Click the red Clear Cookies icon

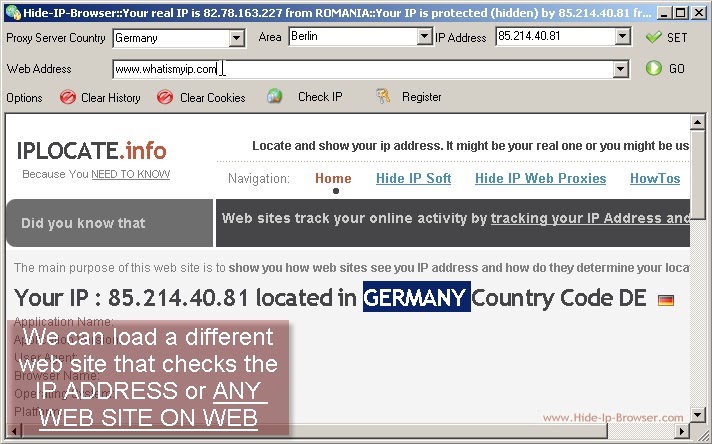pos(165,97)
